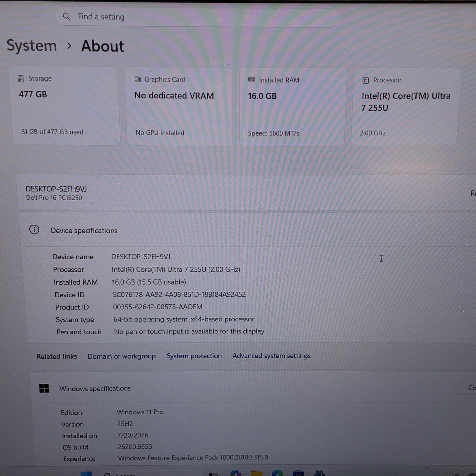Click the breadcrumb chevron between System and About
476x476 pixels.
tap(69, 46)
